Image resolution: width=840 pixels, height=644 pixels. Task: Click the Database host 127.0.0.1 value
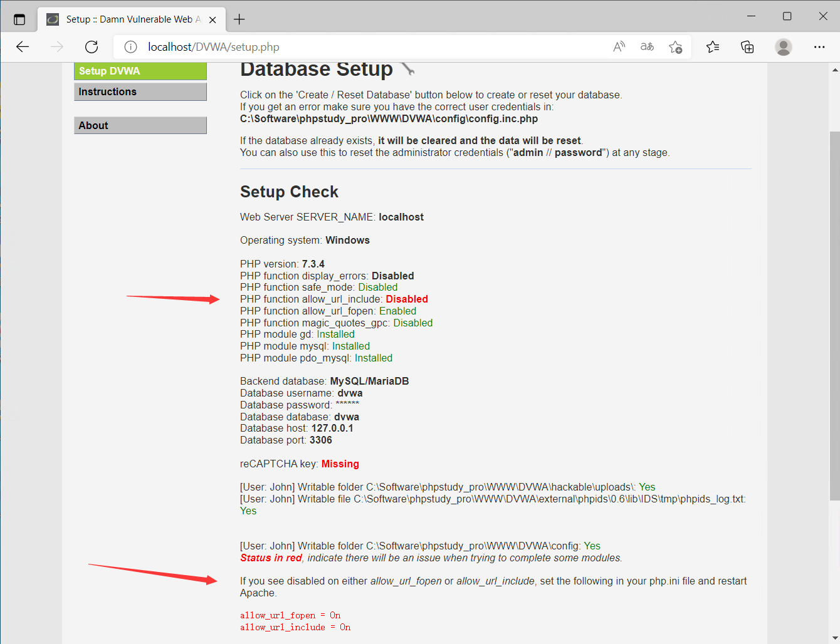pyautogui.click(x=332, y=428)
